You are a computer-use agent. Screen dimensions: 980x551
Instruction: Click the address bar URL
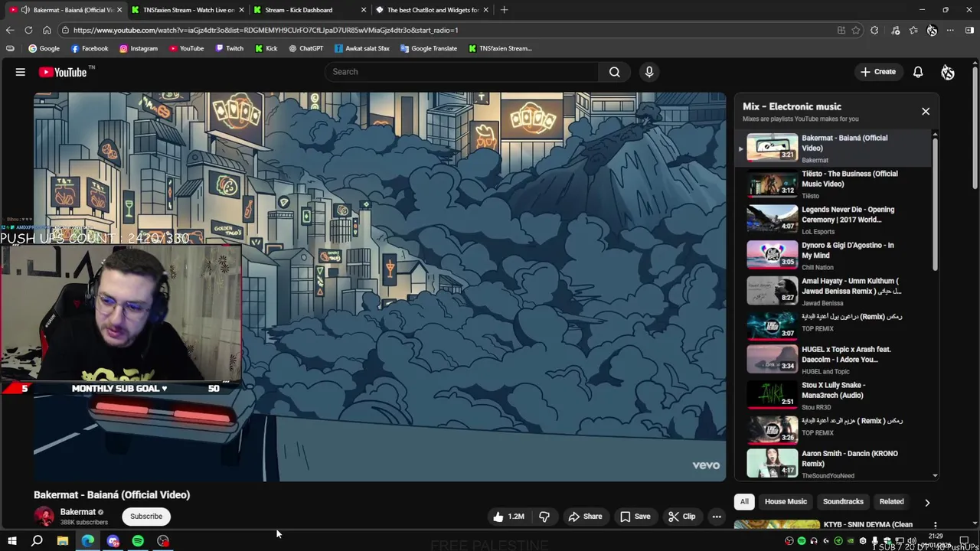tap(266, 31)
